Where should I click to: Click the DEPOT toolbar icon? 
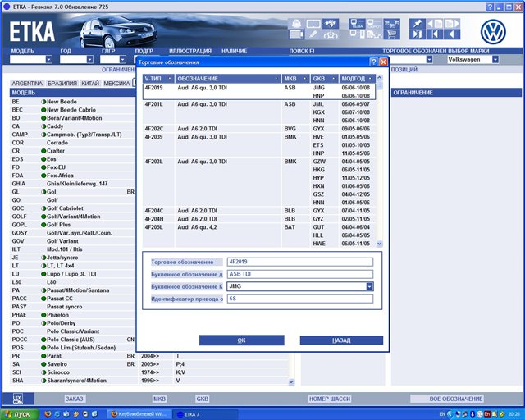point(374,24)
